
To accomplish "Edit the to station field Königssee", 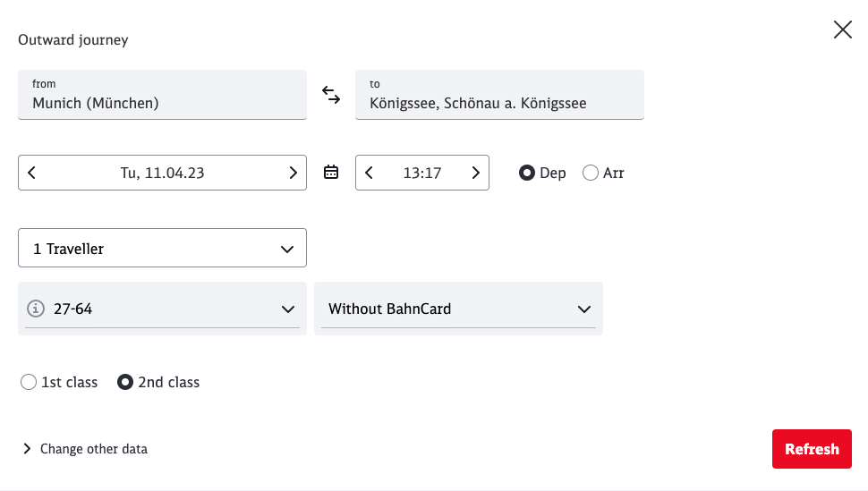I will click(499, 95).
